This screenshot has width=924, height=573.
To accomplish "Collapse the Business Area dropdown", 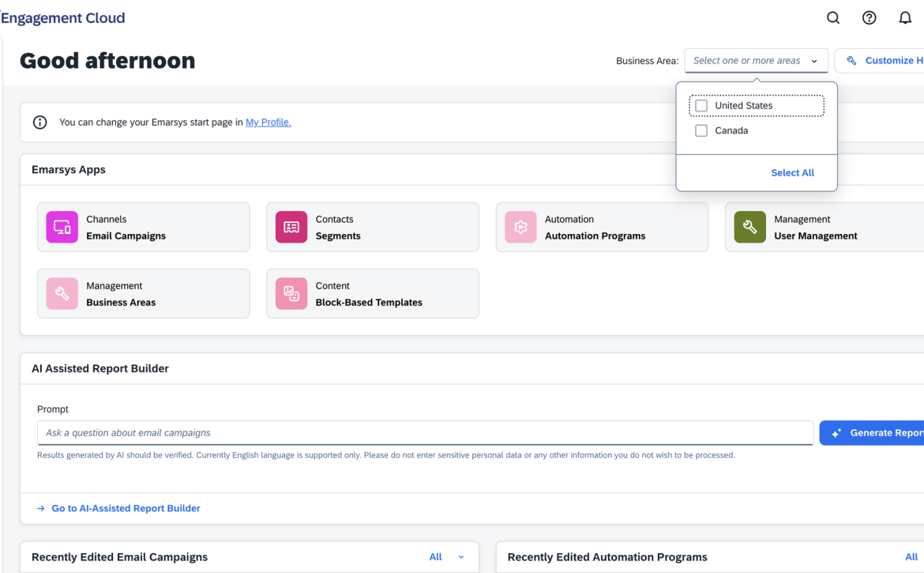I will [x=814, y=61].
